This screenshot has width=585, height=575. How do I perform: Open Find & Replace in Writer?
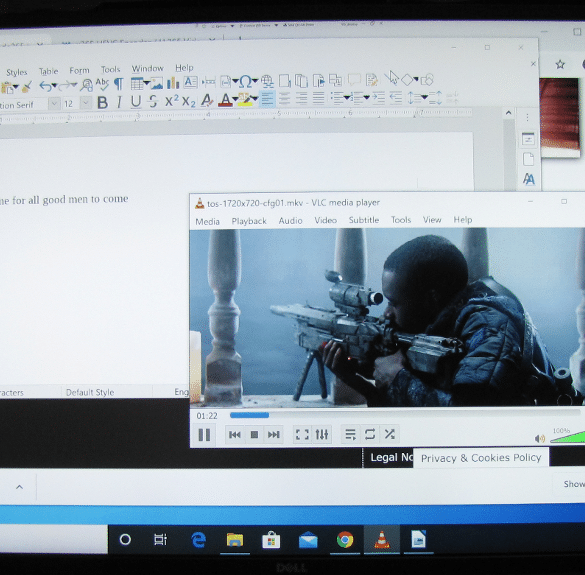click(x=87, y=85)
